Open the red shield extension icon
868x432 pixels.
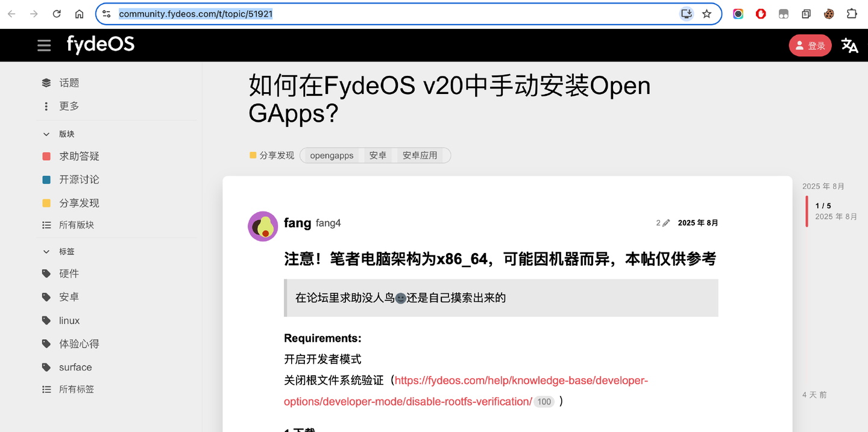click(761, 14)
